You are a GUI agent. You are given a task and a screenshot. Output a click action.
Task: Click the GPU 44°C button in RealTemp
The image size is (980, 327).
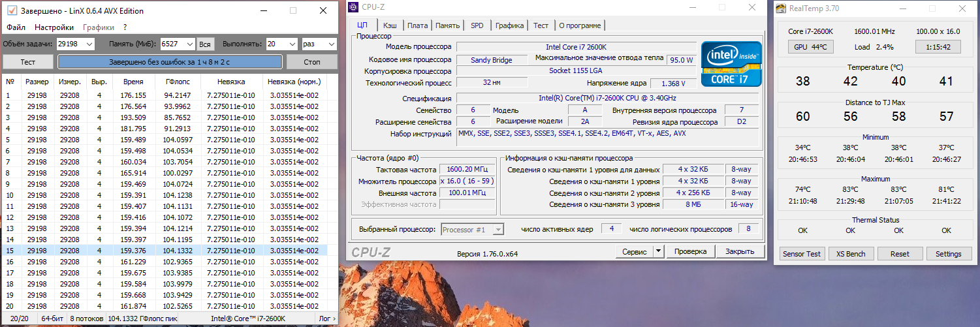click(x=810, y=47)
